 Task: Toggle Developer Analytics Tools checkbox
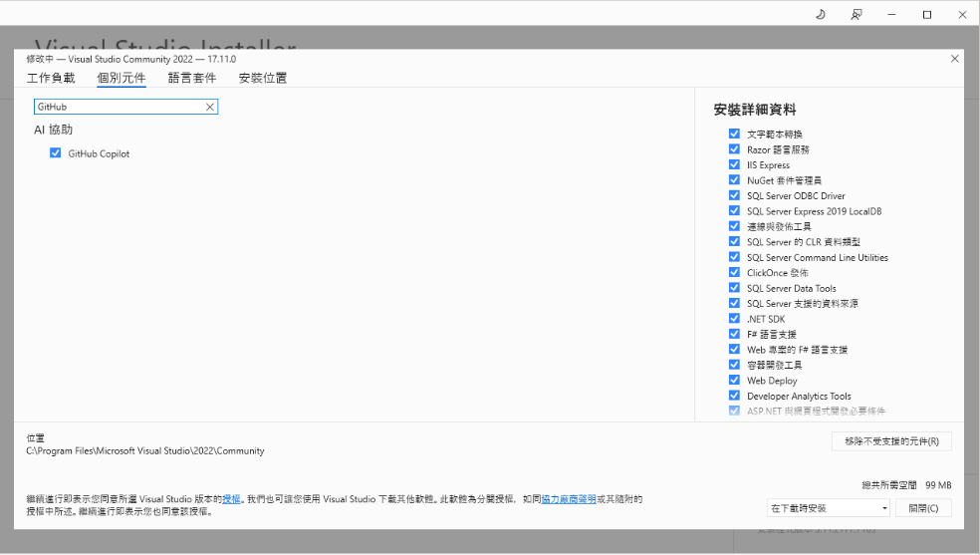(x=734, y=395)
